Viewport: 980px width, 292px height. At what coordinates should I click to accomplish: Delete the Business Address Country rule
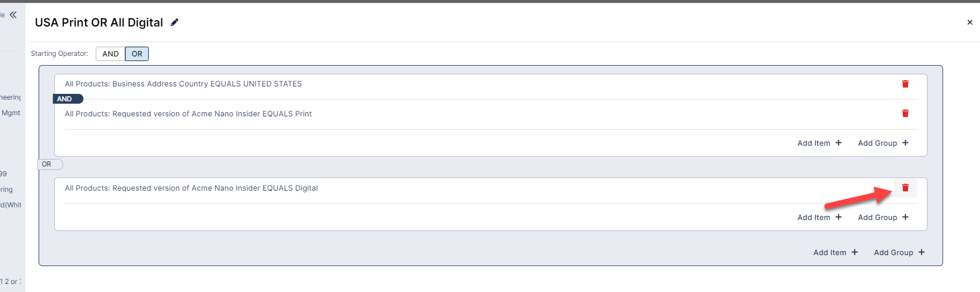[x=905, y=84]
